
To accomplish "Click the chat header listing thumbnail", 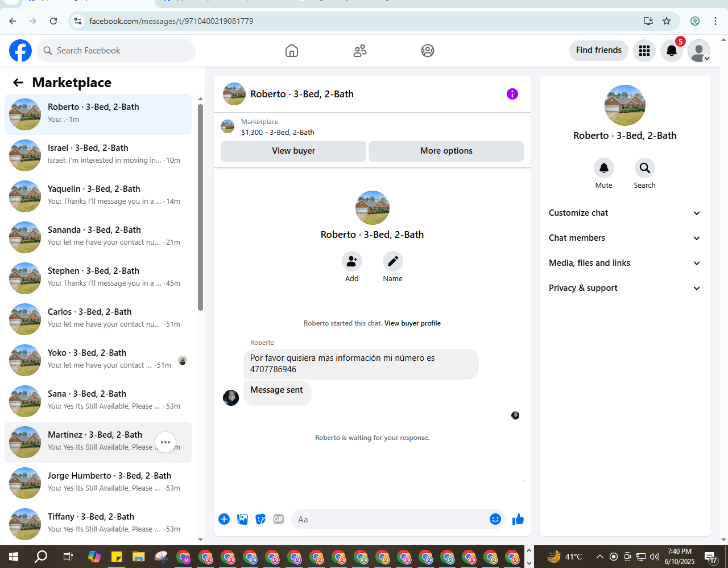I will click(234, 94).
